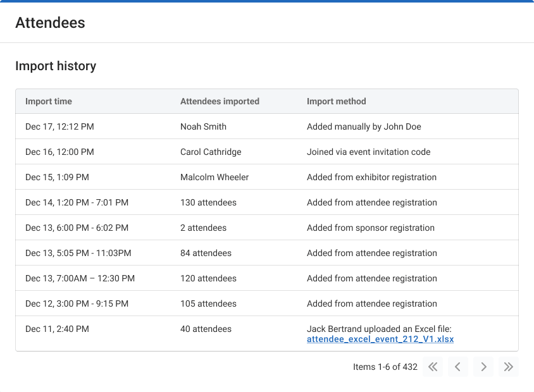This screenshot has width=534, height=392.
Task: Click the 'Items 1-6 of 432' pagination label
Action: 385,367
